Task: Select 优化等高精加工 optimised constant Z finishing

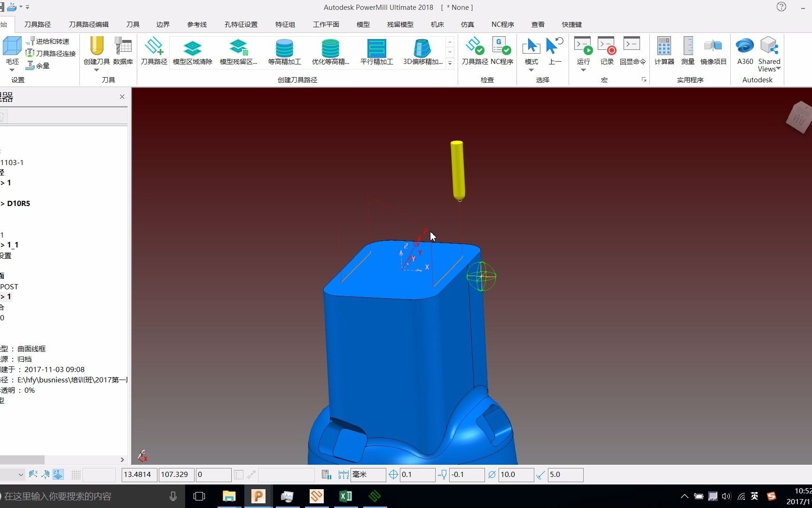Action: [330, 52]
